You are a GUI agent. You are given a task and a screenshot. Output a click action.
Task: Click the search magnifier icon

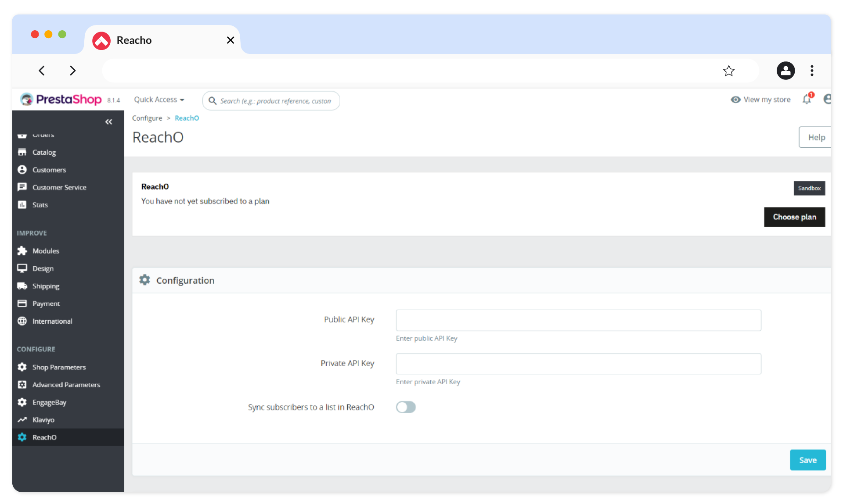pos(213,101)
